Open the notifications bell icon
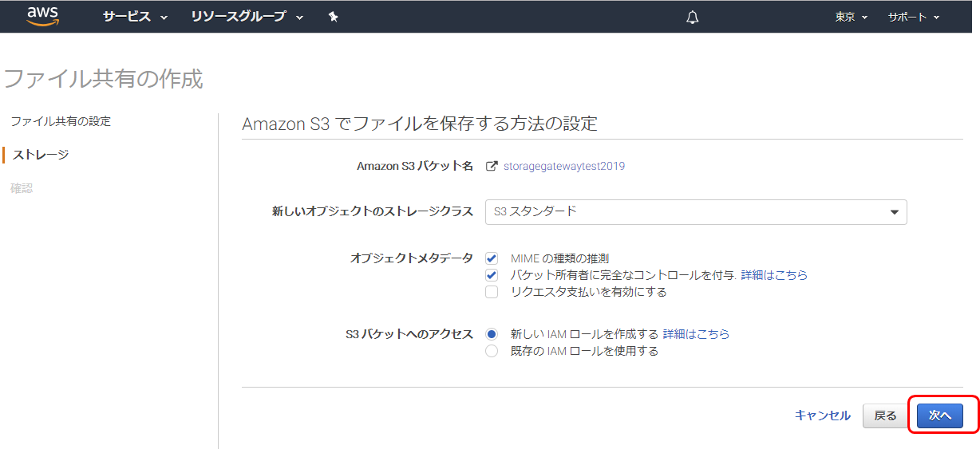 [692, 17]
